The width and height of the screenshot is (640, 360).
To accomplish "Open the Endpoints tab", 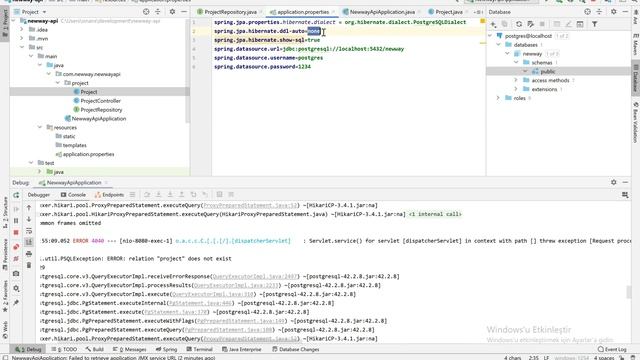I will click(x=109, y=195).
